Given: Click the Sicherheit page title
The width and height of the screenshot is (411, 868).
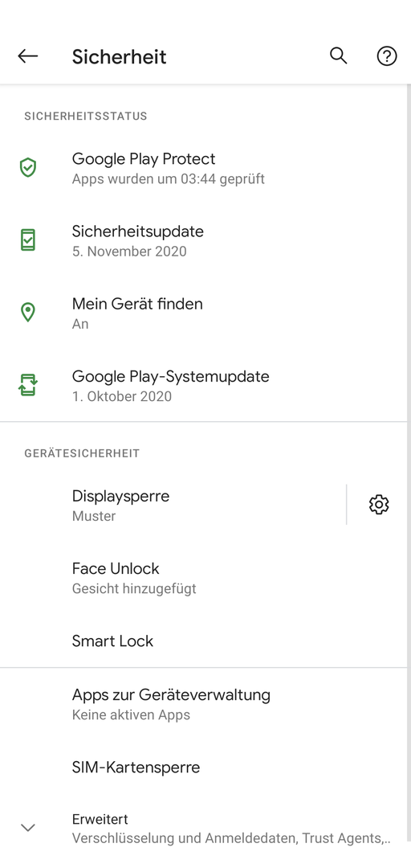Looking at the screenshot, I should (x=119, y=56).
